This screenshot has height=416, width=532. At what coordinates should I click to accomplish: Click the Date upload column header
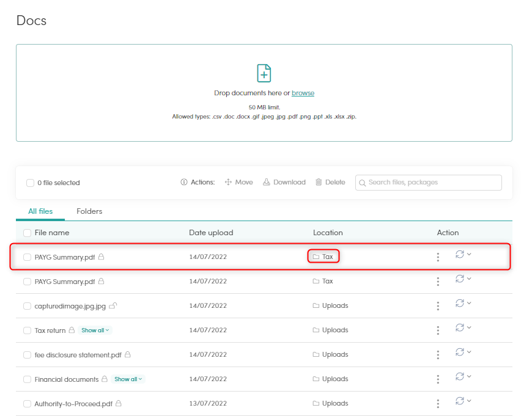click(x=211, y=233)
